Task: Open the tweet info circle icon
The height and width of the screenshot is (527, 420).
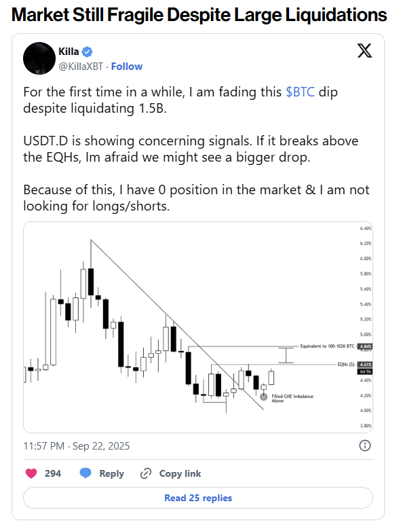Action: [x=365, y=446]
